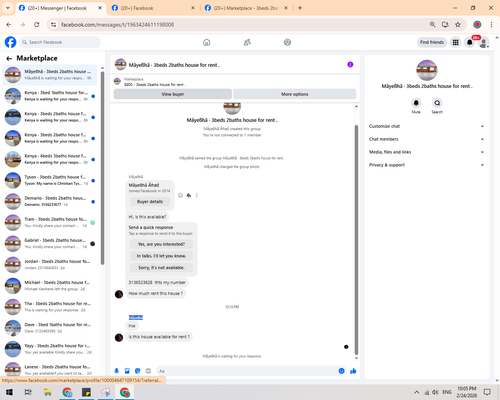
Task: Open Jordan 3beds 2baths conversation
Action: pyautogui.click(x=50, y=265)
